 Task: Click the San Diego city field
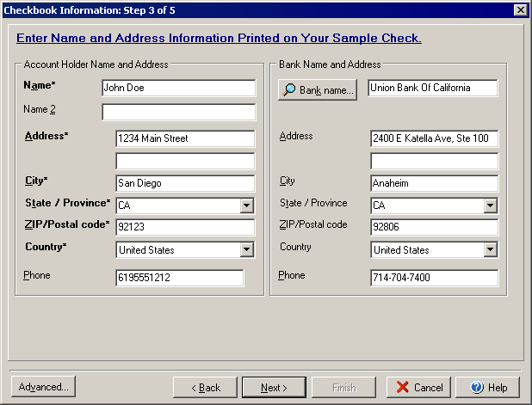click(185, 183)
